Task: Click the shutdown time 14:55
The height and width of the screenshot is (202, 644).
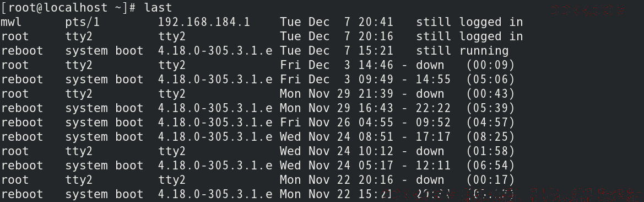Action: pos(434,79)
